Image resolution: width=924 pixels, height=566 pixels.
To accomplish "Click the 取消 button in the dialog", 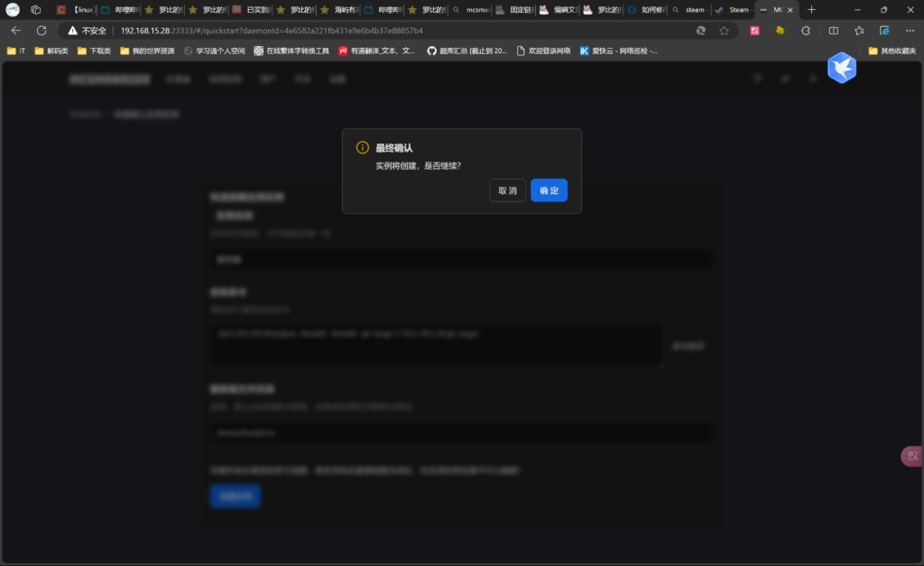I will click(x=507, y=190).
